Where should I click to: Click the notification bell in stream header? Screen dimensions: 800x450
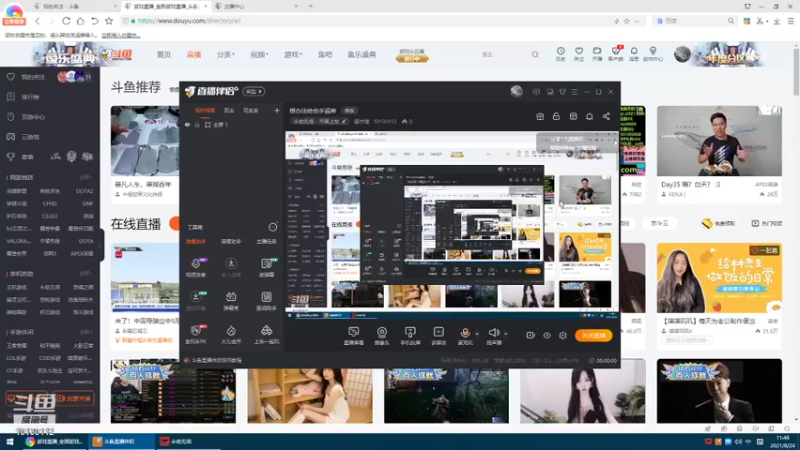pyautogui.click(x=589, y=116)
